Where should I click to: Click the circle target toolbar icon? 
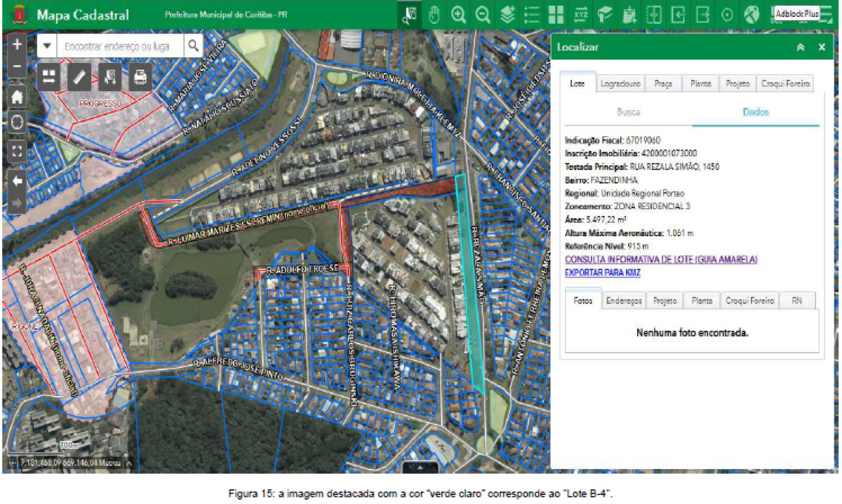point(727,15)
